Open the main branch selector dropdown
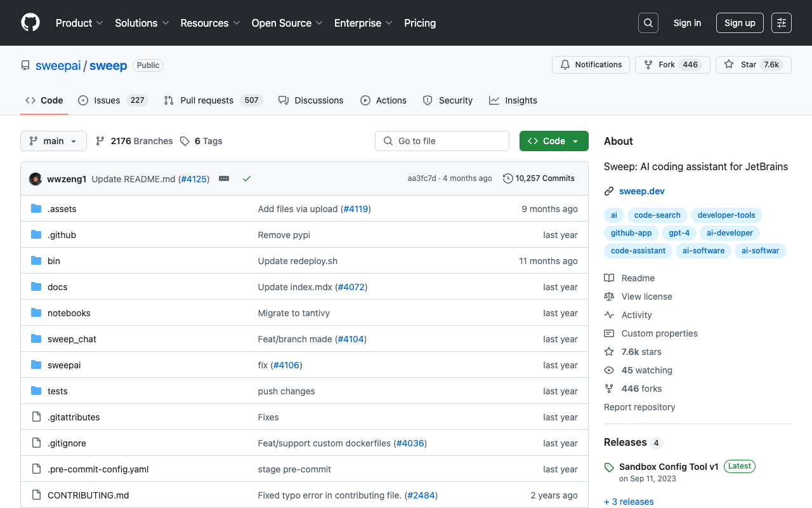The height and width of the screenshot is (508, 812). point(53,141)
